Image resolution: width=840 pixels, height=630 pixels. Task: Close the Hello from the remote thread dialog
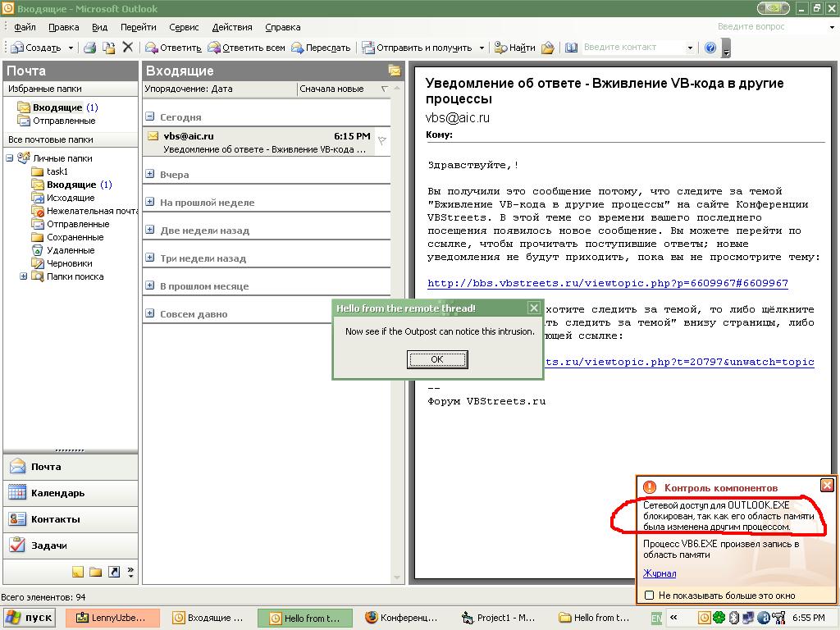(x=533, y=308)
